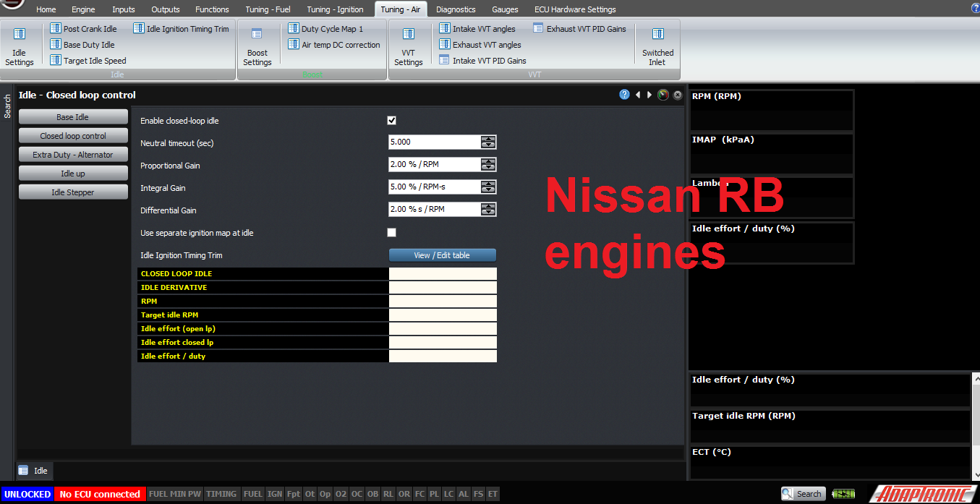The image size is (980, 504).
Task: Open Exhaust VVT angles table
Action: (480, 45)
